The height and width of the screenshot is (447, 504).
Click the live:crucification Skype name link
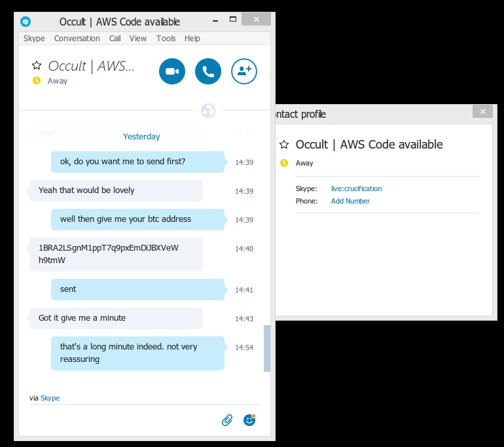(356, 188)
